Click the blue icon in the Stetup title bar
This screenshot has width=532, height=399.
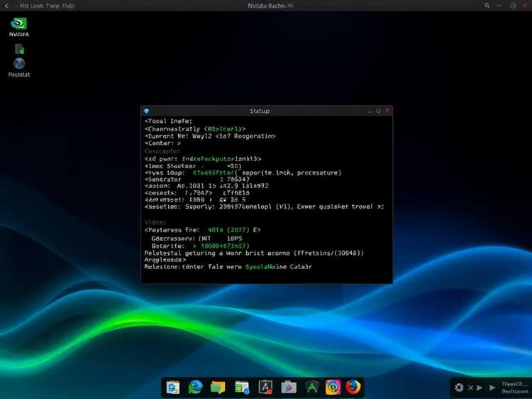pyautogui.click(x=147, y=111)
